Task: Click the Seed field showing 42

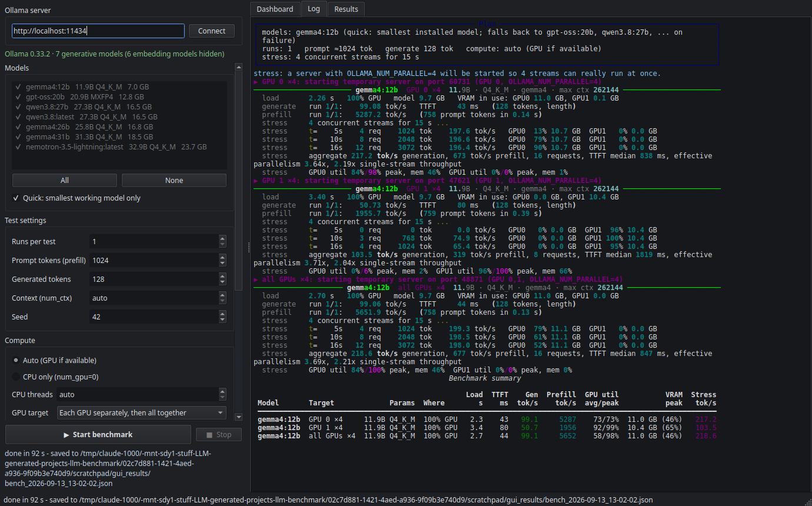Action: click(x=154, y=317)
